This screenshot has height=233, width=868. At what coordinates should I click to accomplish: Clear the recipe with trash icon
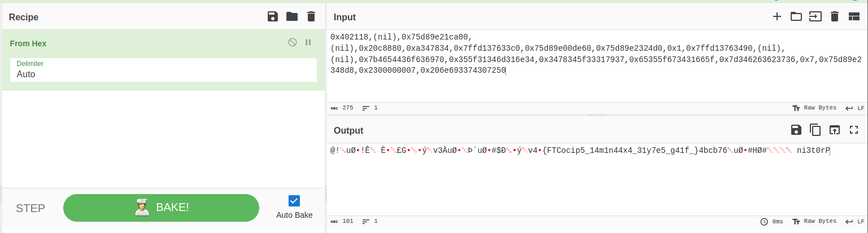(x=311, y=16)
